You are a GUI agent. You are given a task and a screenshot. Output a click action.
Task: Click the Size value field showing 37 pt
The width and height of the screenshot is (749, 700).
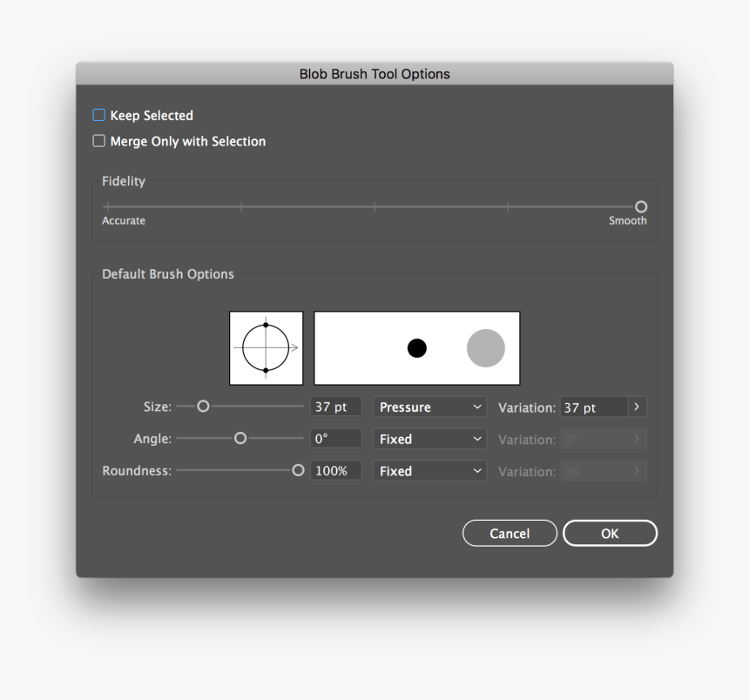tap(335, 406)
